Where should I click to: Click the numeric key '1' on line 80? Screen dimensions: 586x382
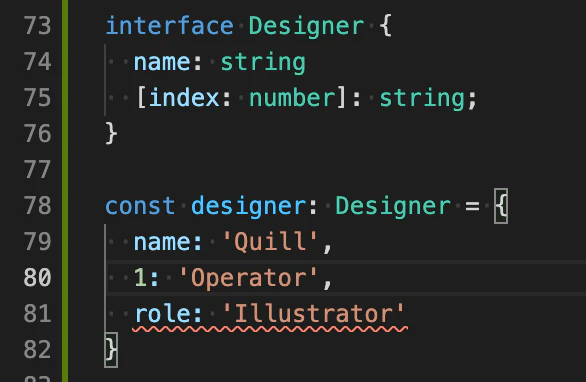tap(141, 278)
